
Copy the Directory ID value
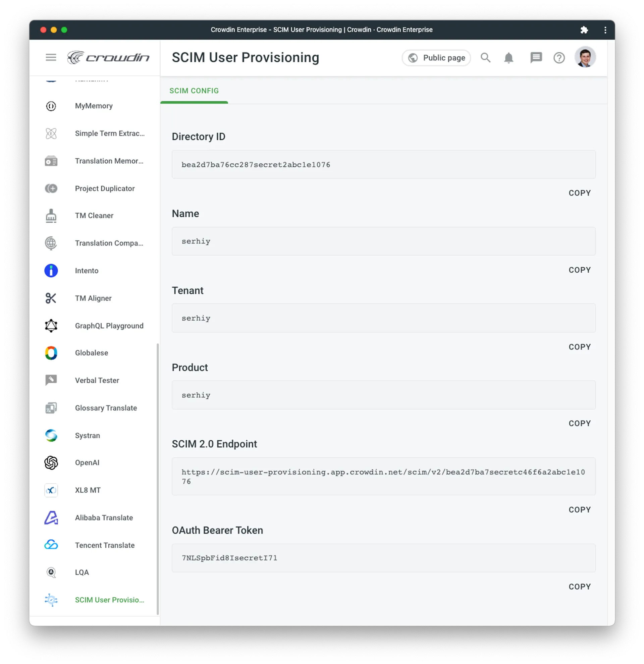[x=579, y=193]
